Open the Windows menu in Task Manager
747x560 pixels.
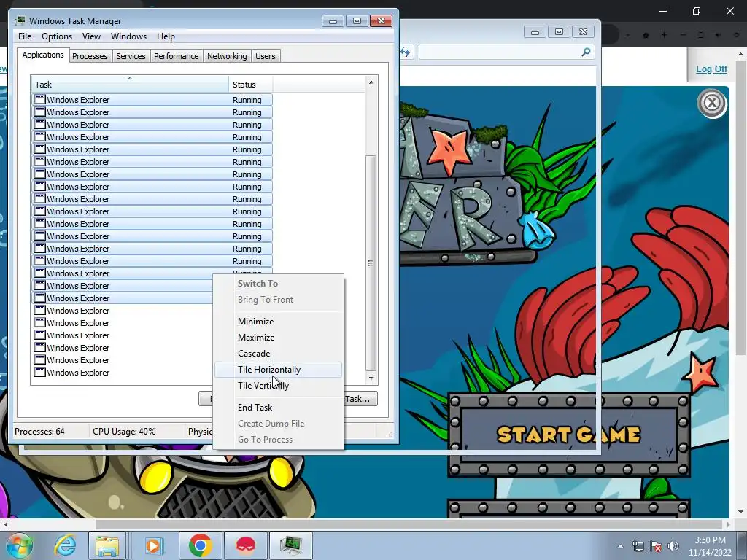point(128,36)
